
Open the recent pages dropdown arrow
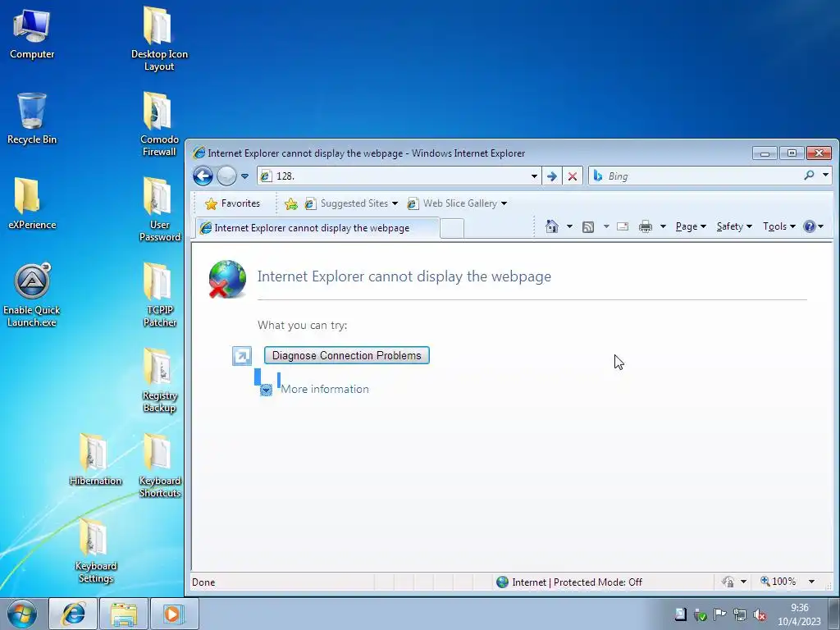(x=244, y=176)
